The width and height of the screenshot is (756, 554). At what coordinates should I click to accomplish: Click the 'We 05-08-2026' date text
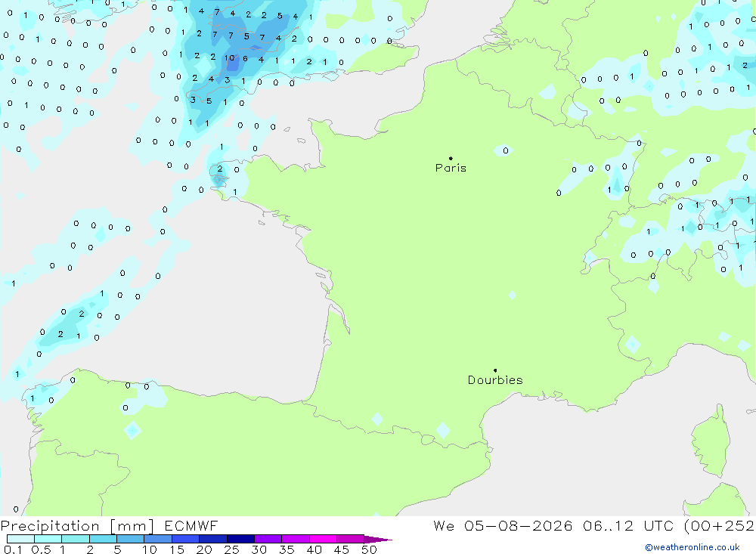(503, 525)
